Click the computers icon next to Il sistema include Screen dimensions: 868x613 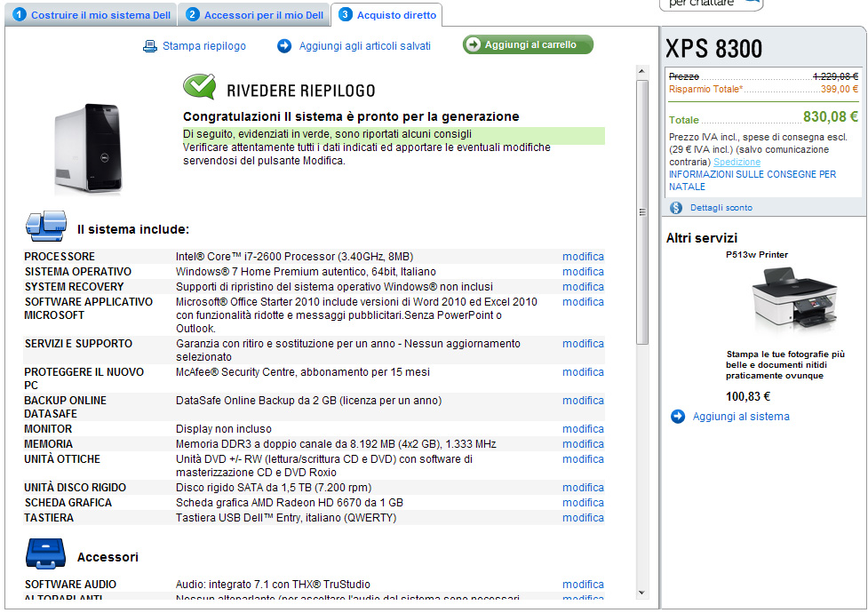pos(46,226)
